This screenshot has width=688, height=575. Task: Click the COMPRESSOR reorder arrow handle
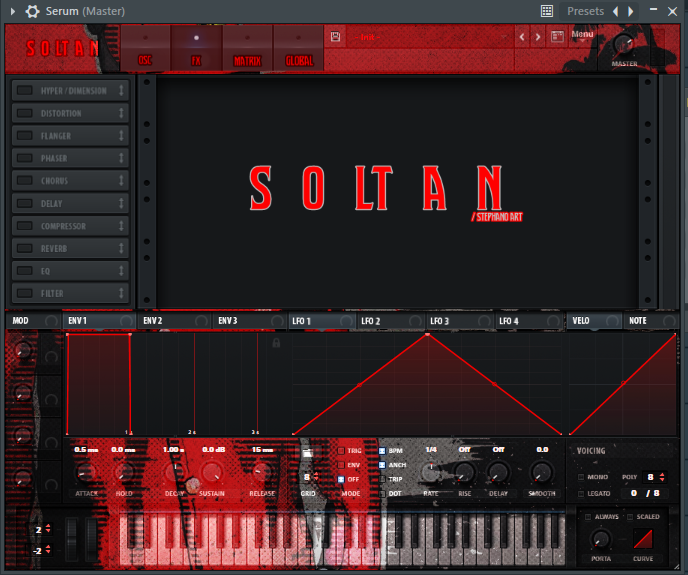point(121,226)
